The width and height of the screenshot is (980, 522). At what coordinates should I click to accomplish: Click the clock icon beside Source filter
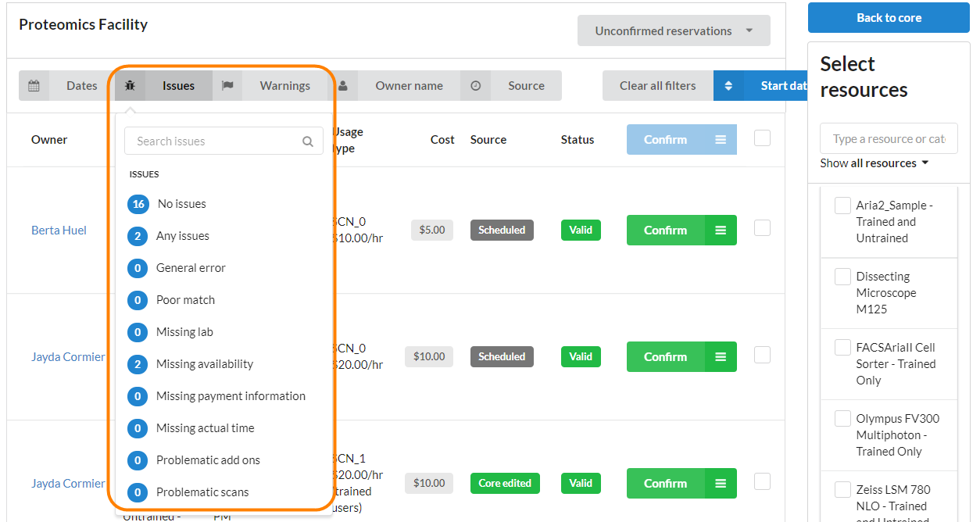[475, 86]
